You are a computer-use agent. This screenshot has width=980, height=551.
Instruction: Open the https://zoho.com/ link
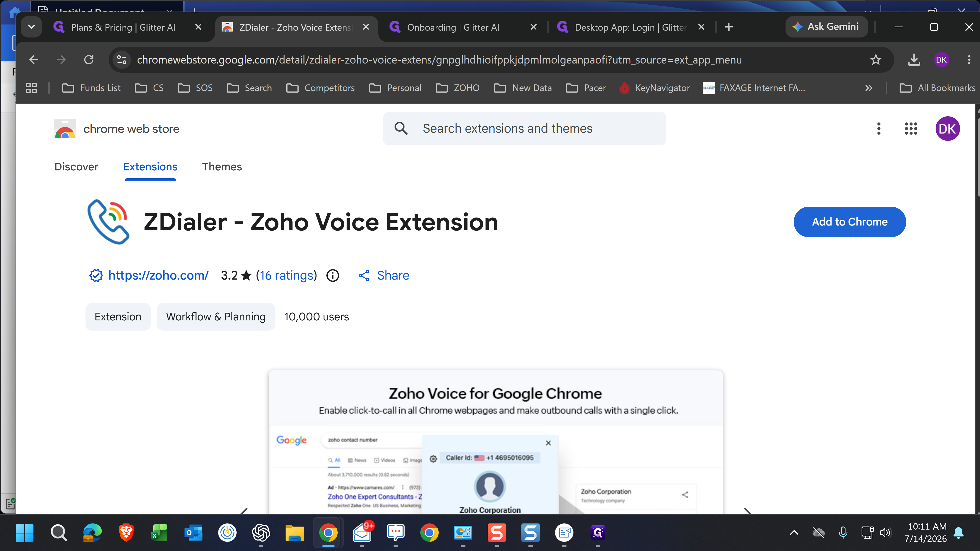point(158,275)
